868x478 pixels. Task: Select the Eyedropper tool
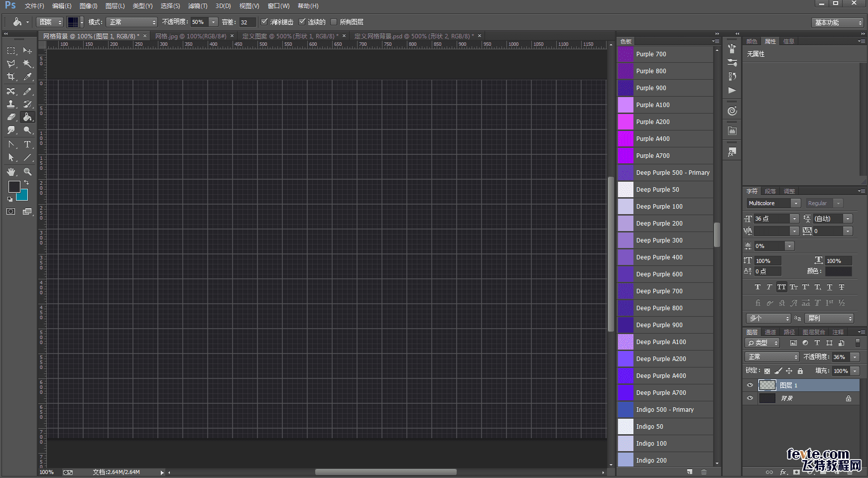[x=27, y=77]
